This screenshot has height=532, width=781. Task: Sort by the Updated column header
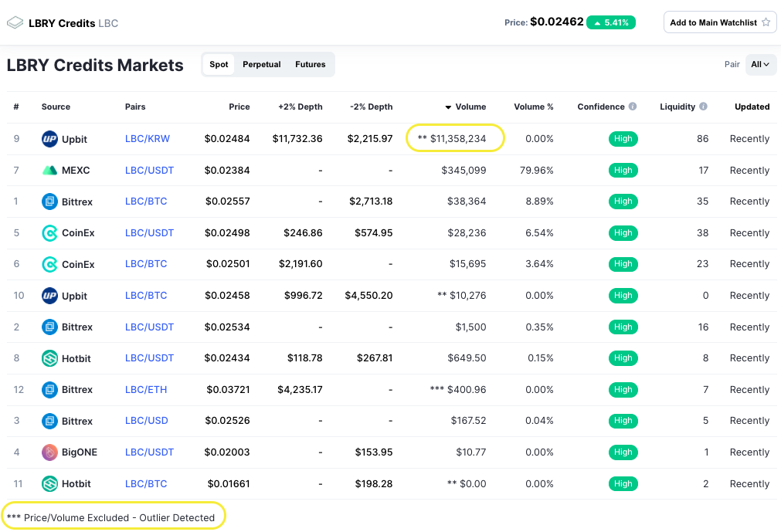(x=752, y=107)
